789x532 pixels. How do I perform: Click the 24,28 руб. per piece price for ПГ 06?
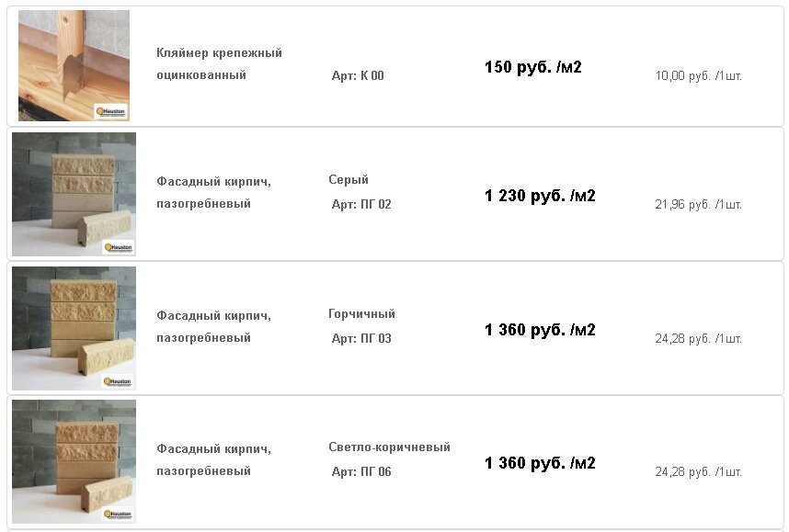699,472
